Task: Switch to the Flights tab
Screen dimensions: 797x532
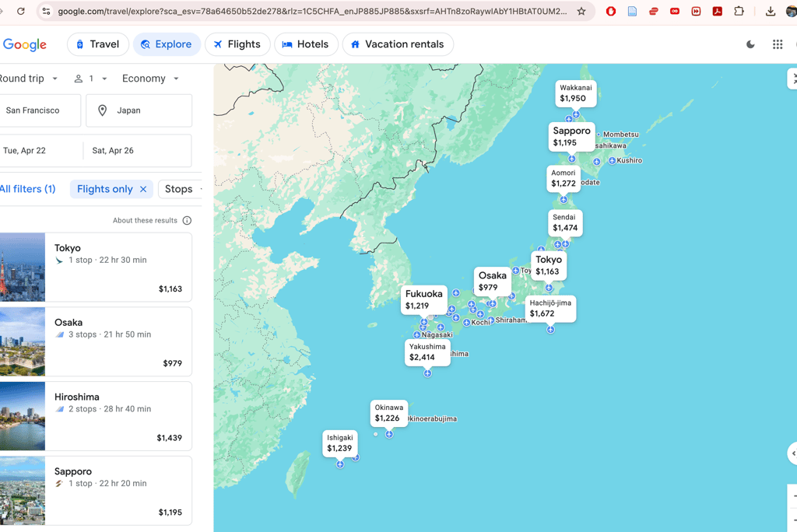Action: coord(237,44)
